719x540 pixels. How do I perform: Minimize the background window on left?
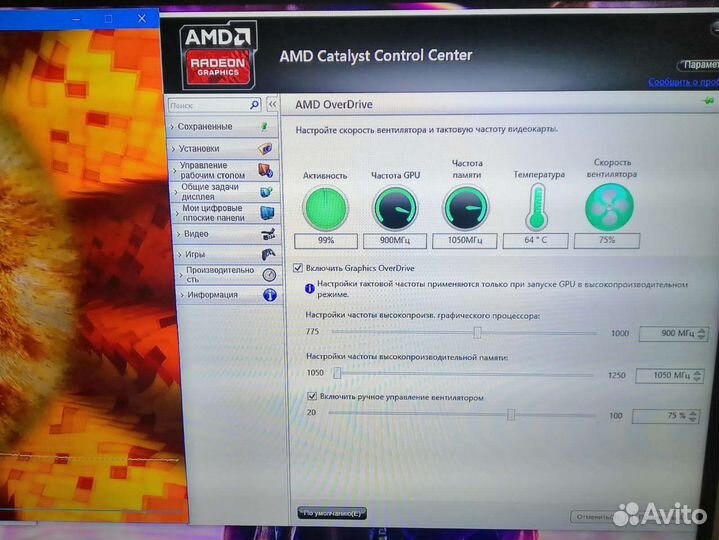pyautogui.click(x=76, y=19)
